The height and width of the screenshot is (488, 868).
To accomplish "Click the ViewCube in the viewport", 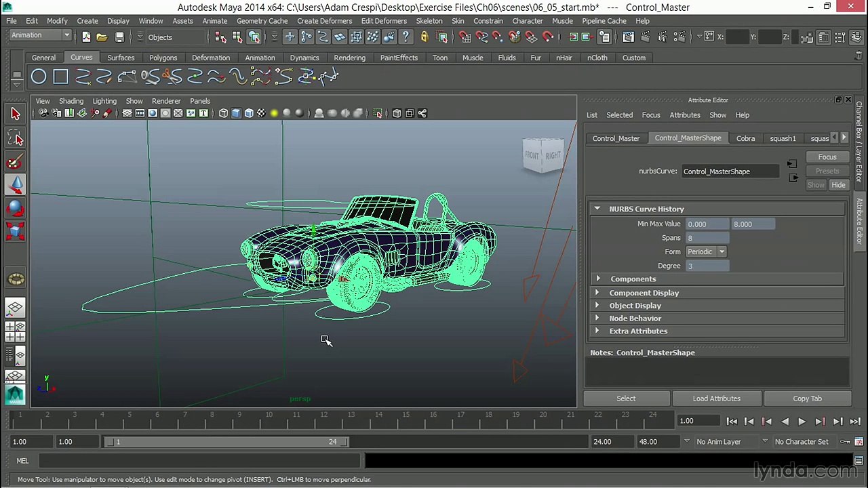I will [x=543, y=155].
